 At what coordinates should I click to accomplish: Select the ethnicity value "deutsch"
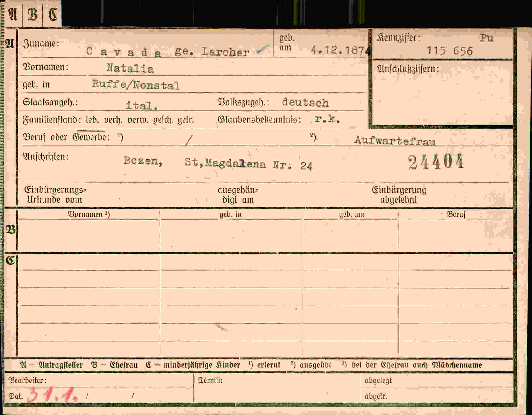pyautogui.click(x=305, y=103)
